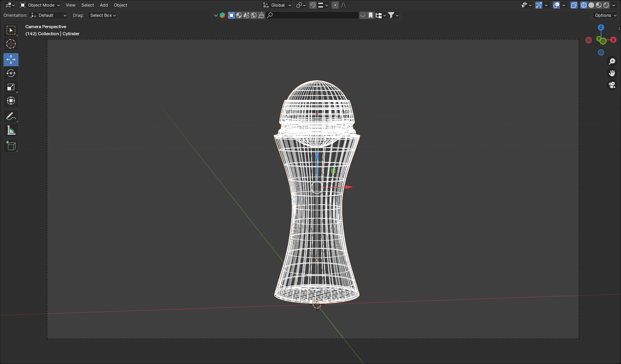Viewport: 621px width, 364px height.
Task: Click the negative Z axis gizmo circle
Action: tap(601, 52)
